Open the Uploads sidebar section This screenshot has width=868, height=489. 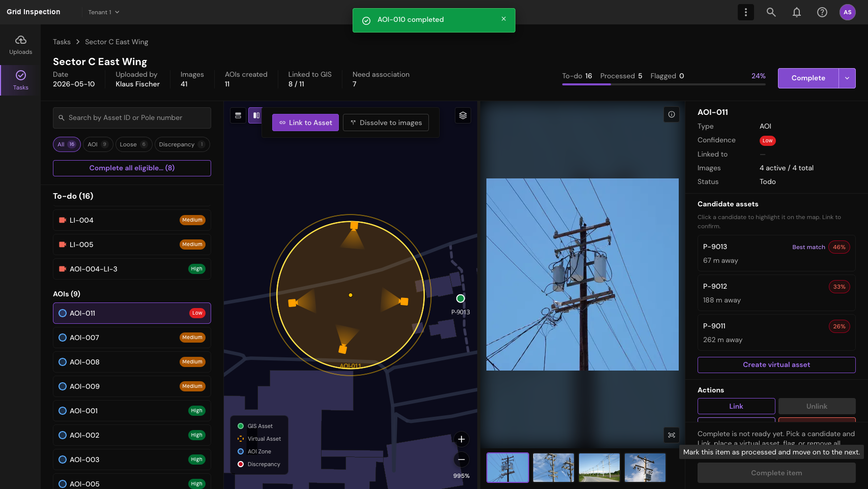click(x=20, y=45)
